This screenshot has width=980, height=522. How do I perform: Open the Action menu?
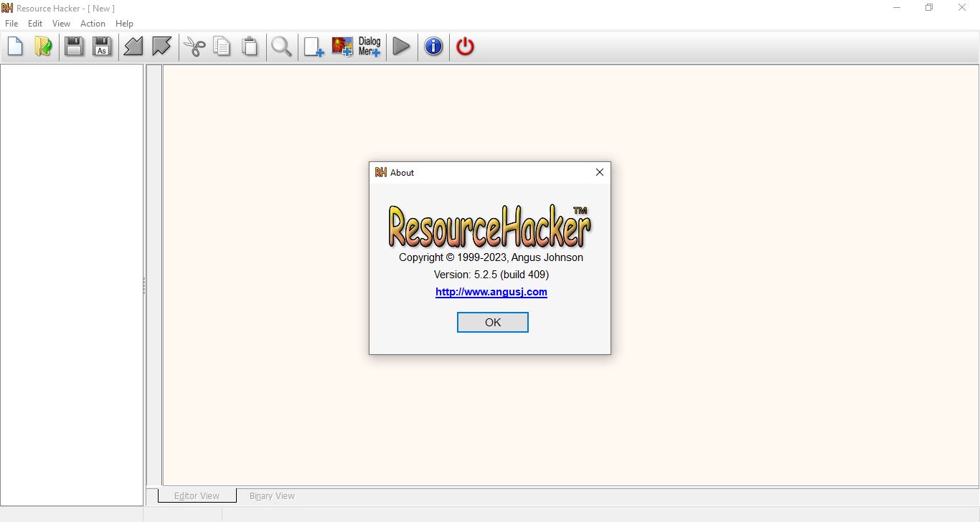coord(93,24)
